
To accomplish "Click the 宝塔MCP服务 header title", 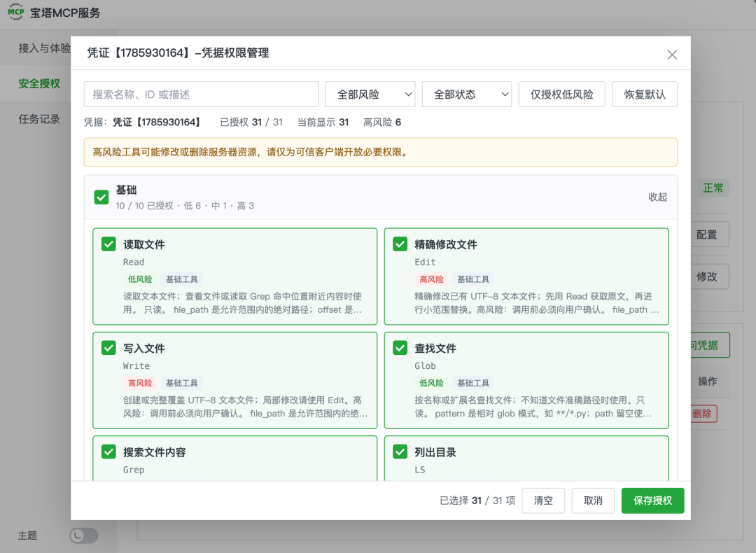I will tap(65, 13).
